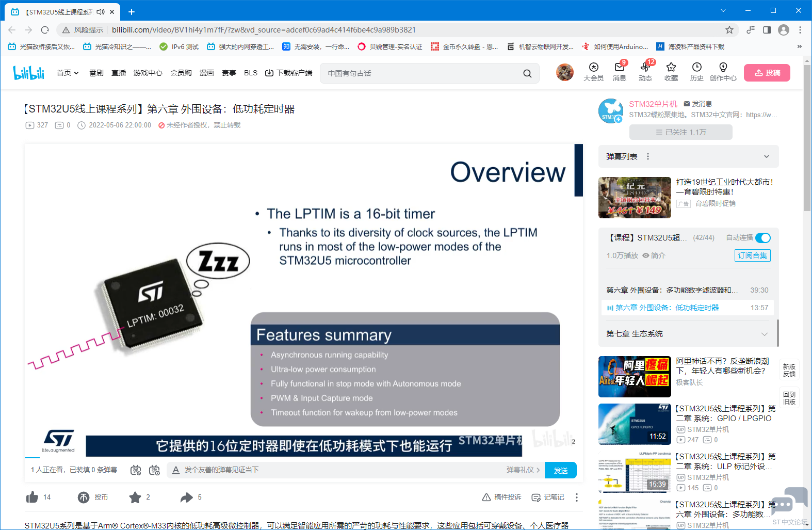Open the 番剧 nav item
Screen dimensions: 812x530
(x=96, y=73)
